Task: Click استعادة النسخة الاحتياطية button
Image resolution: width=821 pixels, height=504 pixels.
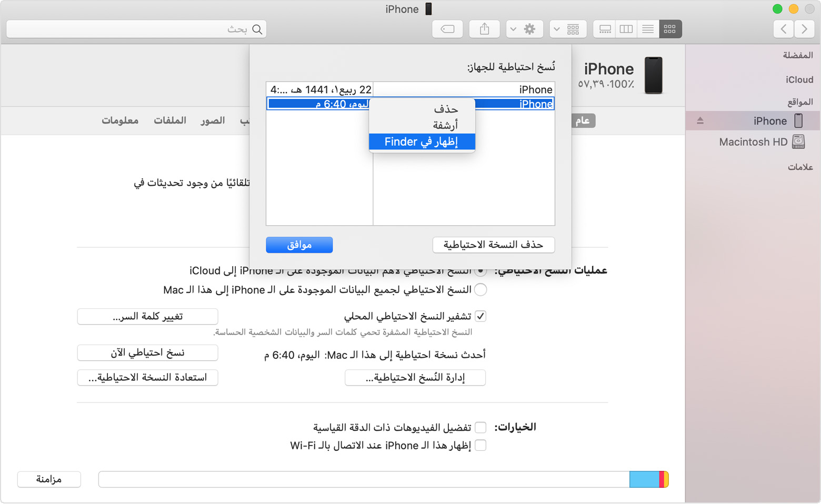Action: 148,377
